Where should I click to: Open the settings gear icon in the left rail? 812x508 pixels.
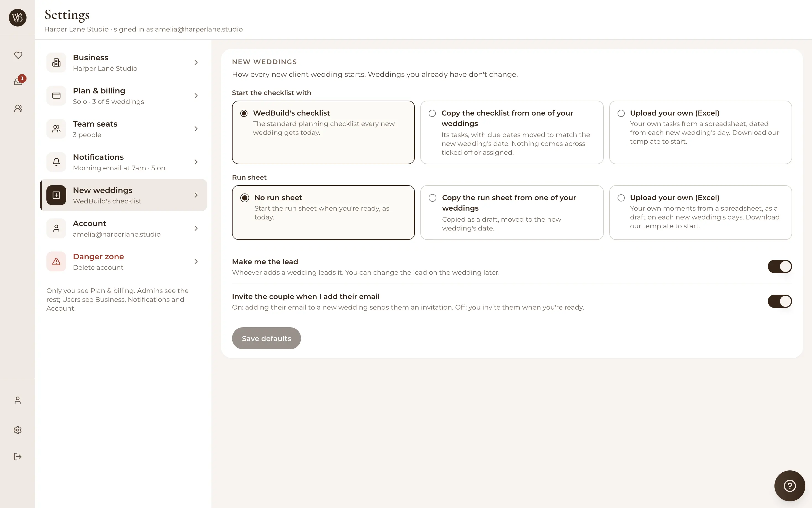tap(18, 430)
